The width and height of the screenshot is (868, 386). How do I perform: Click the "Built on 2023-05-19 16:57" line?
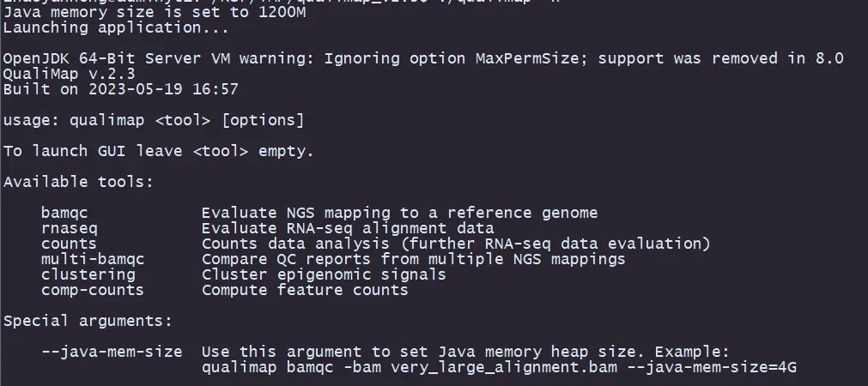click(x=120, y=89)
